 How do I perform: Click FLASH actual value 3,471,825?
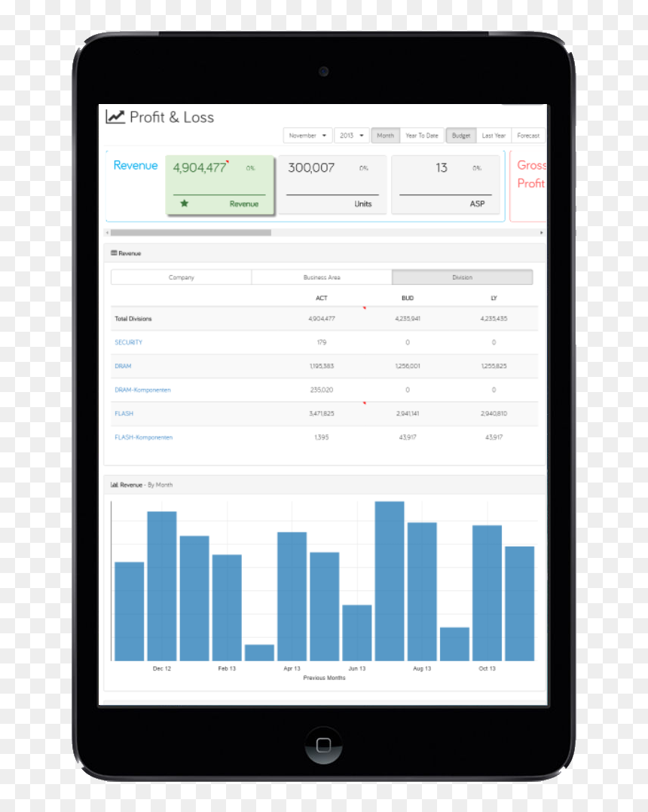coord(322,413)
